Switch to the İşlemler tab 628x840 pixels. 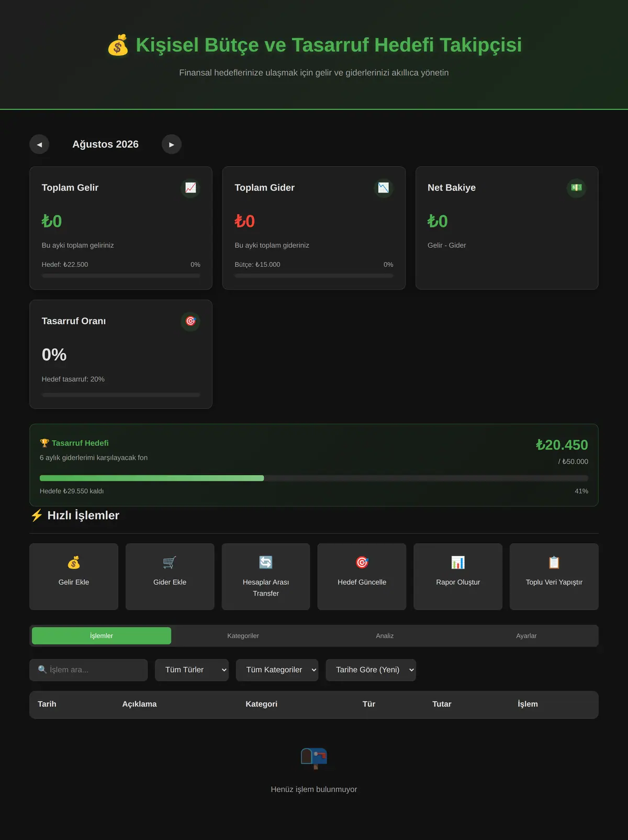[102, 636]
